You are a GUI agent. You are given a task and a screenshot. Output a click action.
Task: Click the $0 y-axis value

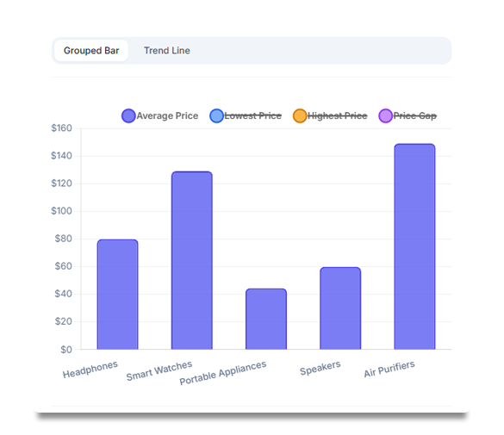66,350
